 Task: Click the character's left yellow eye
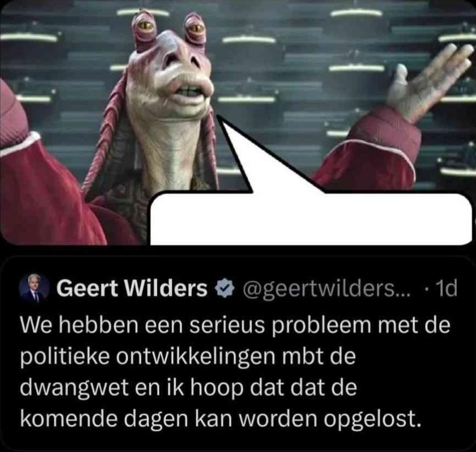point(146,26)
